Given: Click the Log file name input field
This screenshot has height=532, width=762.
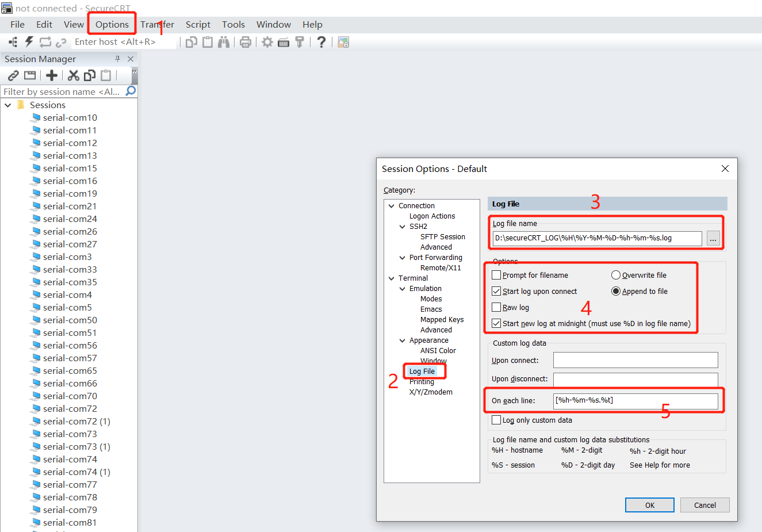Looking at the screenshot, I should pyautogui.click(x=598, y=238).
